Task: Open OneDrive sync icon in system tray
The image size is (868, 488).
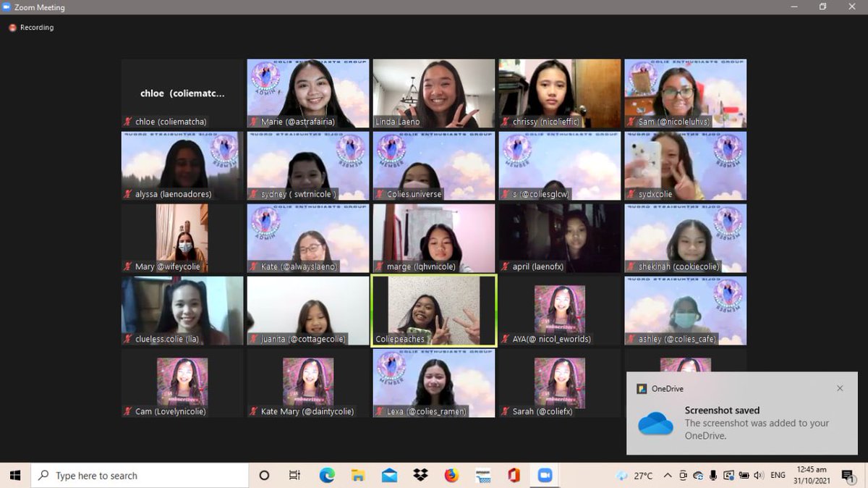Action: [698, 476]
